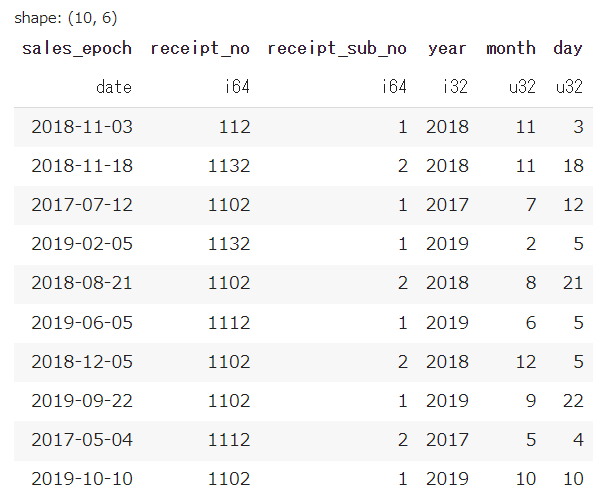Click the date cell 2019-02-05
The height and width of the screenshot is (504, 603).
[x=82, y=244]
